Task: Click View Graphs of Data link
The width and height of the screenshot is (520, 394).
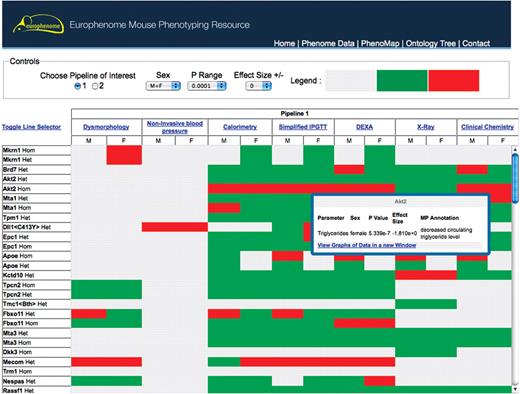Action: click(x=367, y=245)
